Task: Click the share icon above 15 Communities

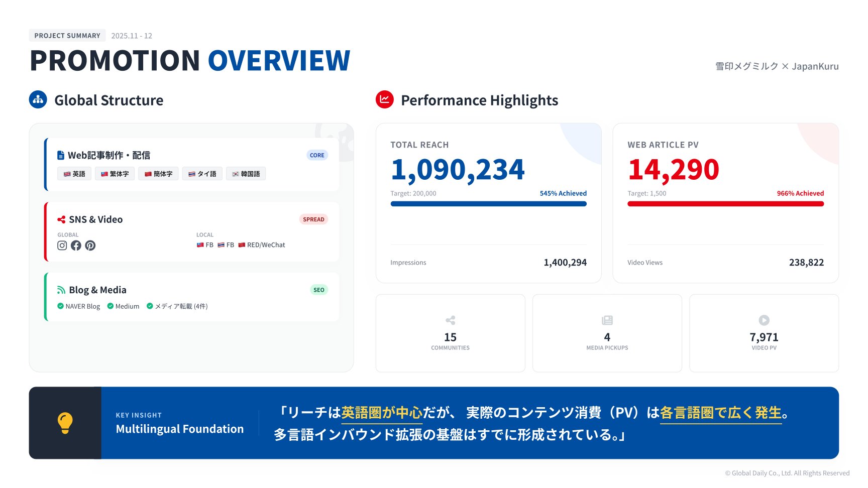Action: pos(450,320)
